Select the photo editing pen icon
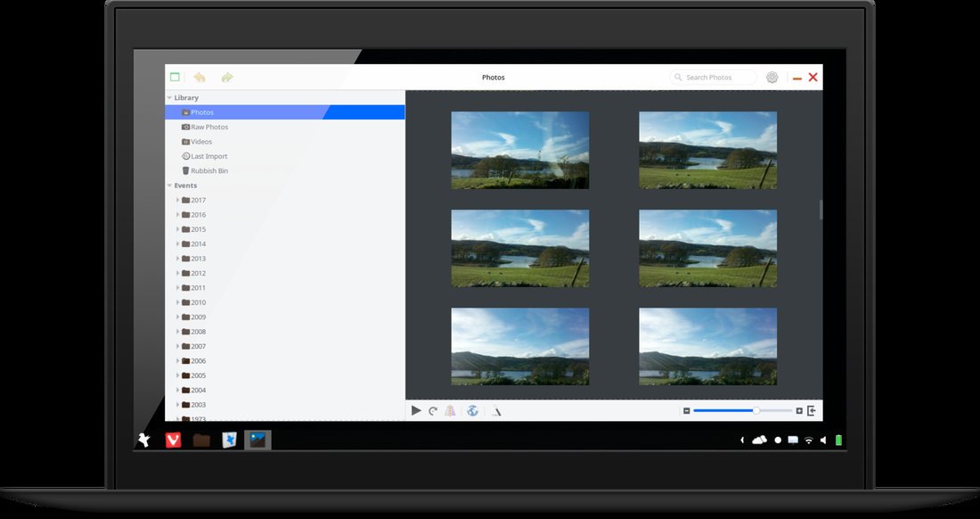 pyautogui.click(x=496, y=410)
